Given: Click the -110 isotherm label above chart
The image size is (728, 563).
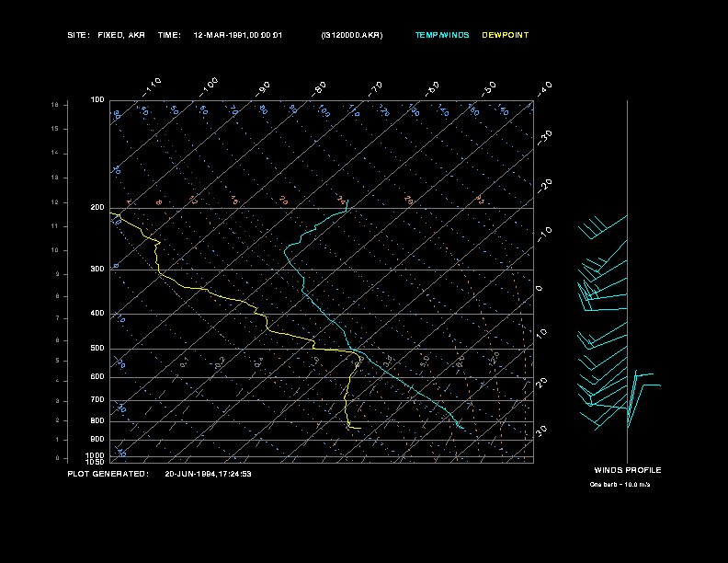Looking at the screenshot, I should (152, 86).
